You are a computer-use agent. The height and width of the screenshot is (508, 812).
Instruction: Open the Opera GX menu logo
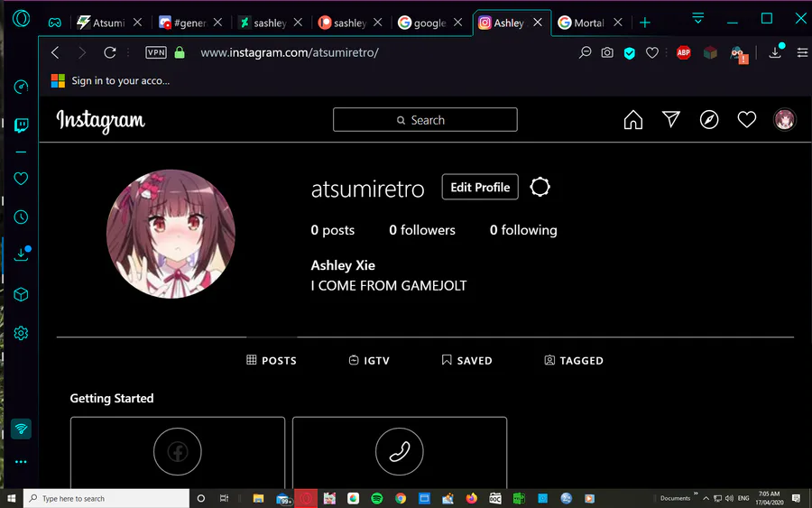(22, 19)
